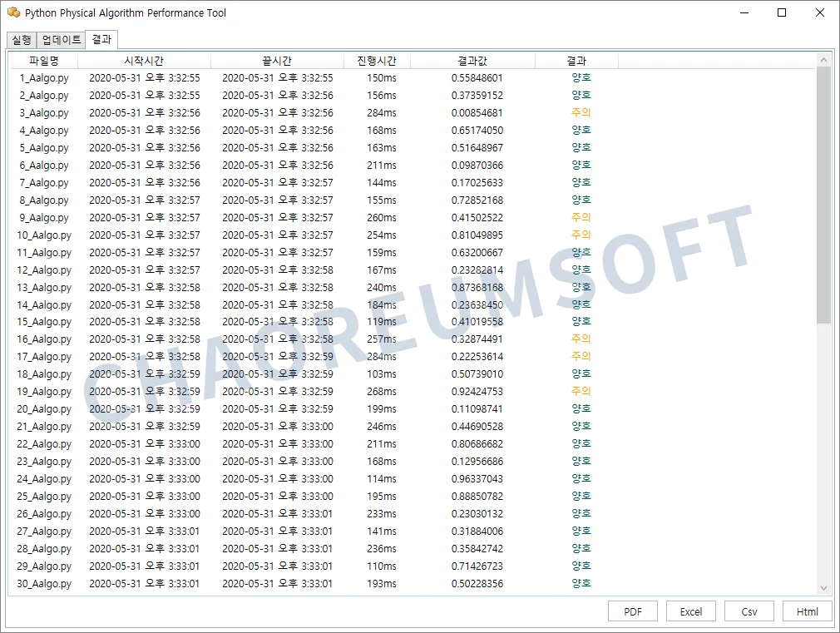Sort by the 진행시간 column header
Screen dimensions: 840x633
point(377,61)
